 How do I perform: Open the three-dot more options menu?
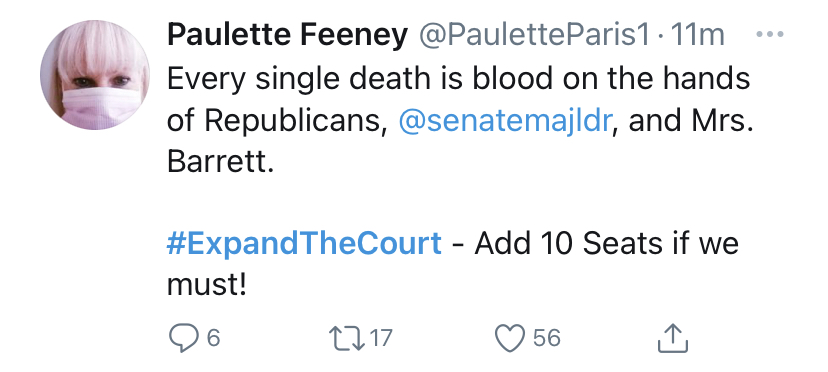pos(770,34)
